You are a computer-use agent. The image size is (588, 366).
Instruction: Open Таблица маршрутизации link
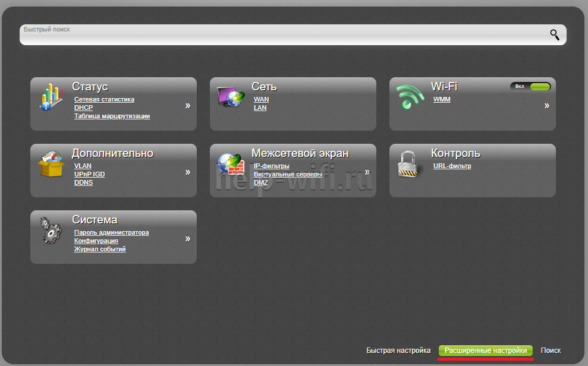(x=112, y=116)
